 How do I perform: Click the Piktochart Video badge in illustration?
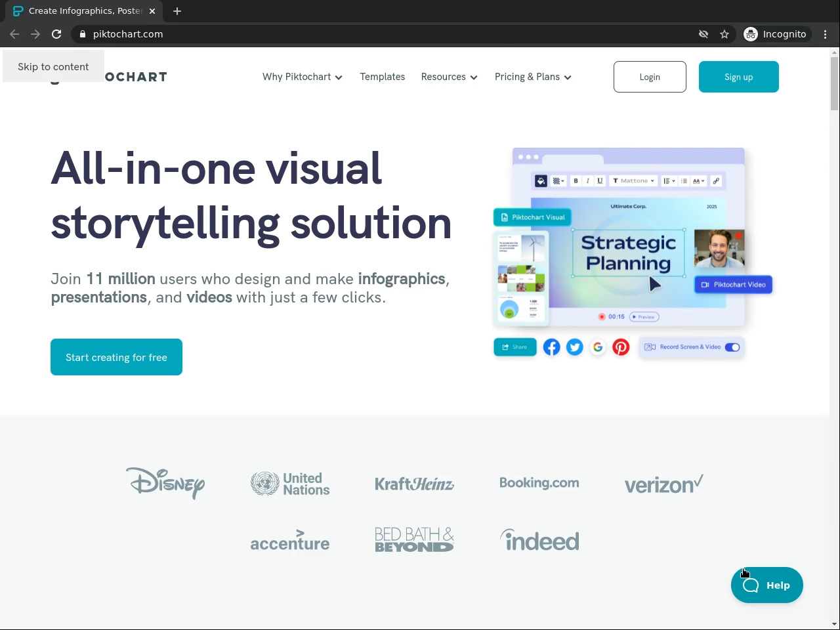click(x=734, y=285)
